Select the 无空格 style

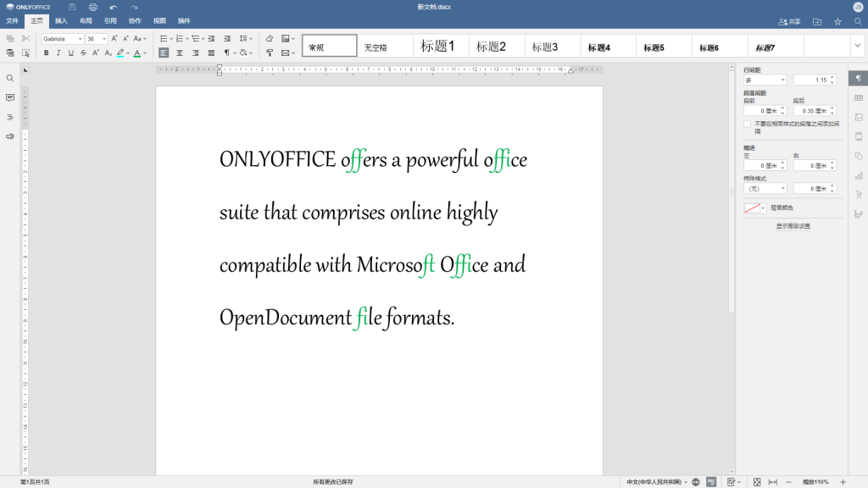click(x=385, y=46)
